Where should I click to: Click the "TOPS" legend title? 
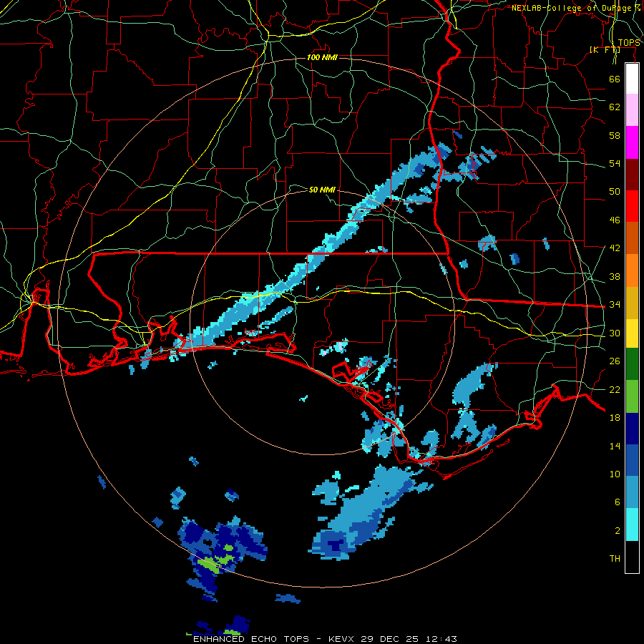point(629,43)
